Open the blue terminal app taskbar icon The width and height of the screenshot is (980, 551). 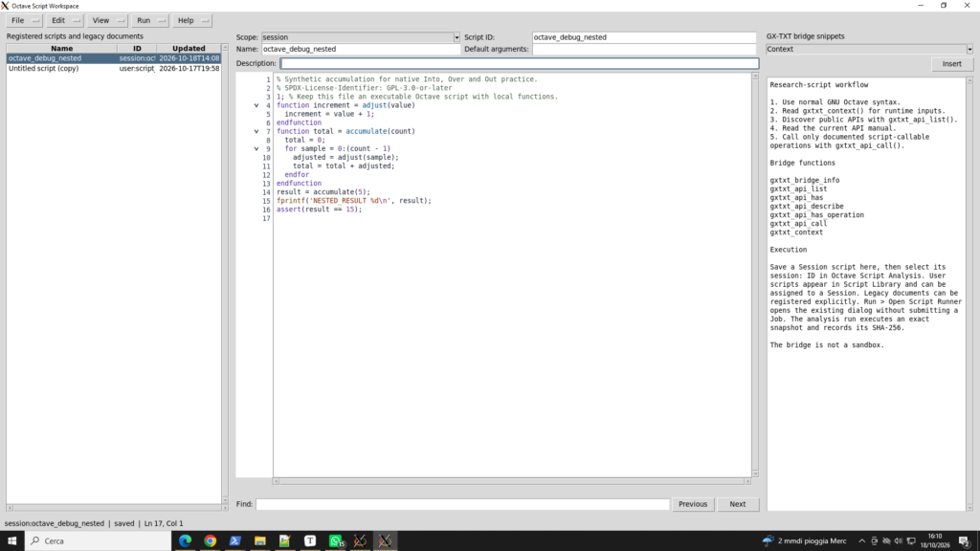[x=235, y=541]
